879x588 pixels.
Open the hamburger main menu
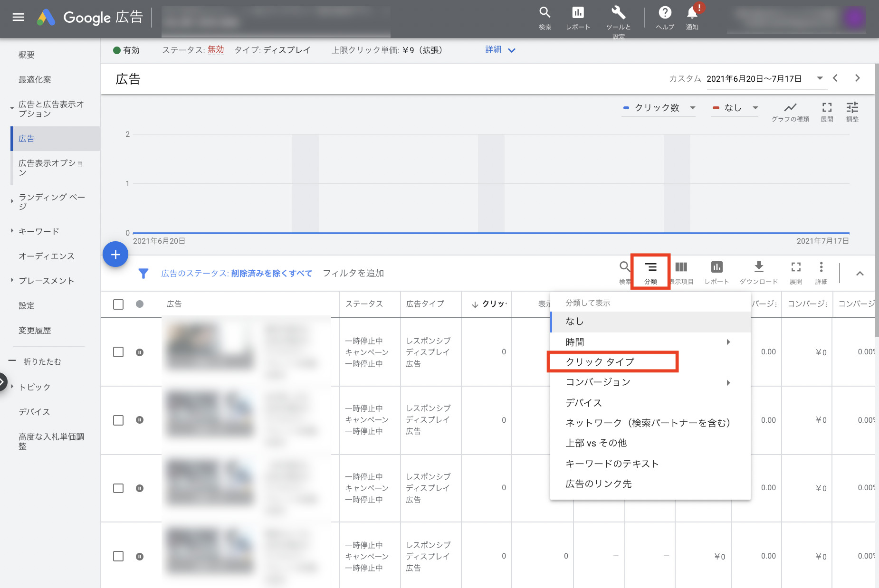pos(18,18)
